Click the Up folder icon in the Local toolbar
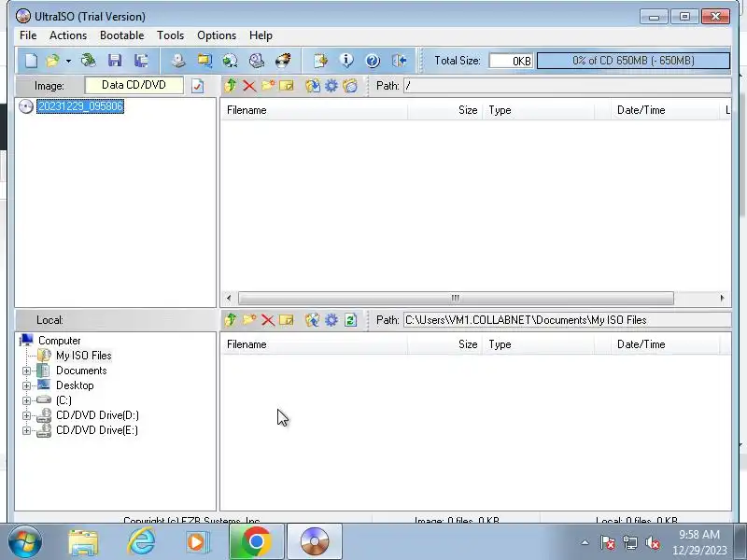Image resolution: width=747 pixels, height=560 pixels. tap(231, 319)
